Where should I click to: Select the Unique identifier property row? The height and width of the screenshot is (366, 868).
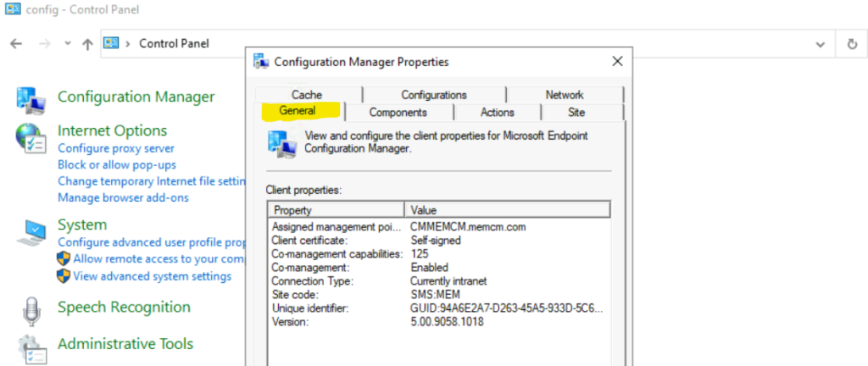coord(439,308)
